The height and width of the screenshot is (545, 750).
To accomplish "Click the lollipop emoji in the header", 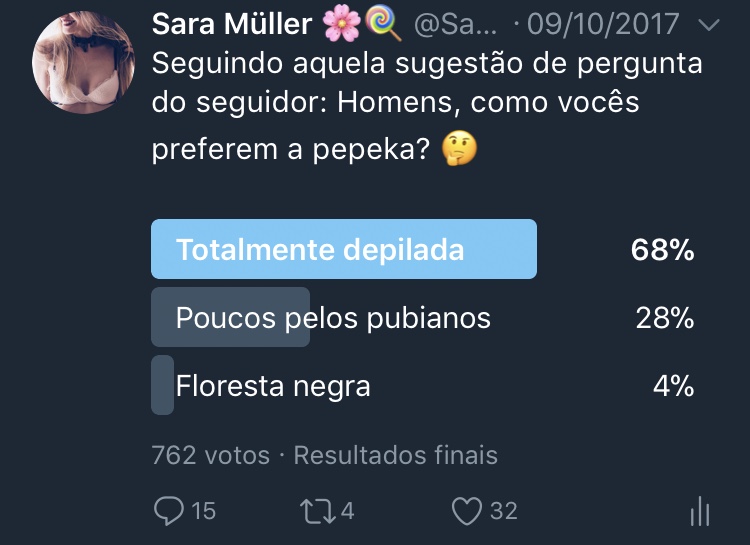I will click(382, 24).
